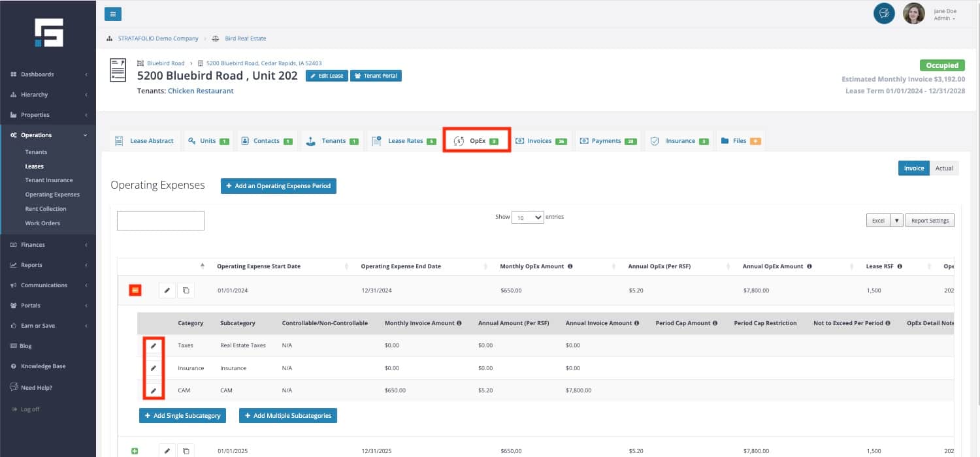Expand the Jane Doe Admin user menu
This screenshot has height=457, width=980.
[945, 15]
